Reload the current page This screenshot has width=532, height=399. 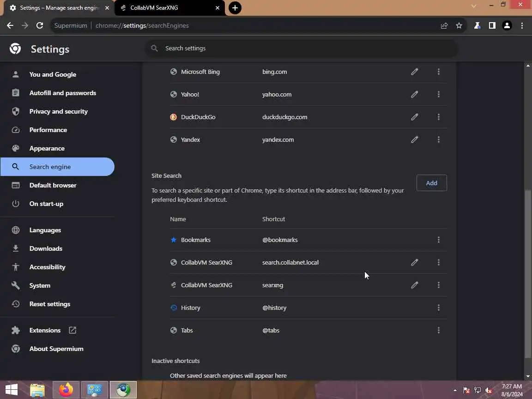40,25
